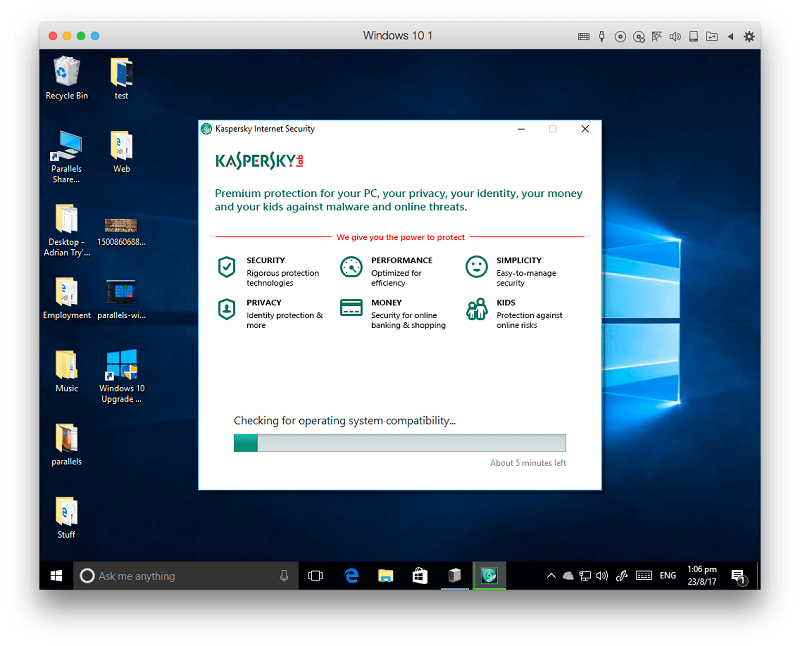Click the Security shield icon

pyautogui.click(x=226, y=267)
